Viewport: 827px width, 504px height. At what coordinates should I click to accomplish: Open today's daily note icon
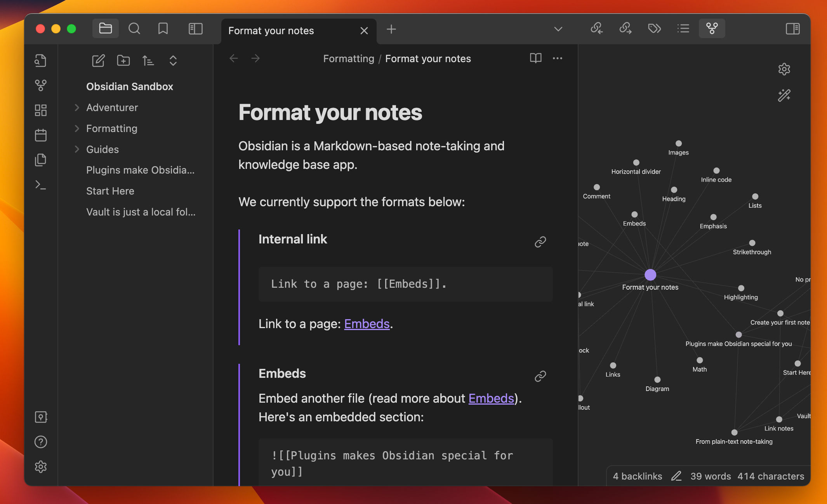pyautogui.click(x=41, y=135)
